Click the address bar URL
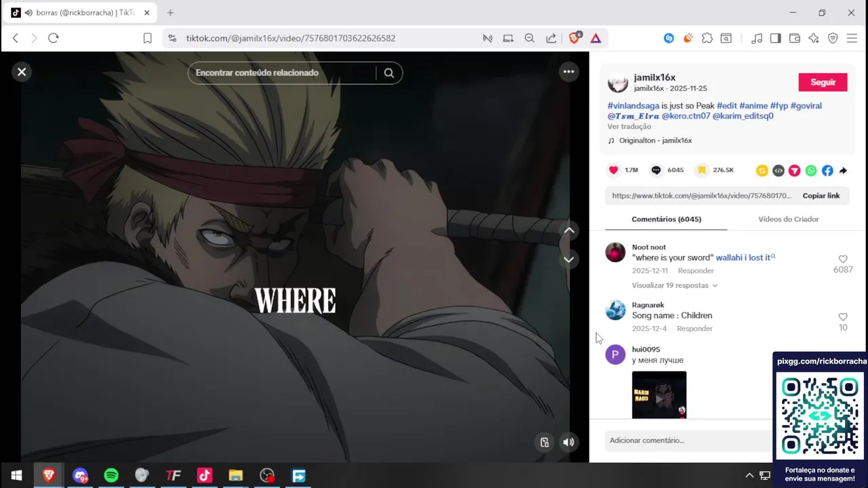 coord(291,39)
